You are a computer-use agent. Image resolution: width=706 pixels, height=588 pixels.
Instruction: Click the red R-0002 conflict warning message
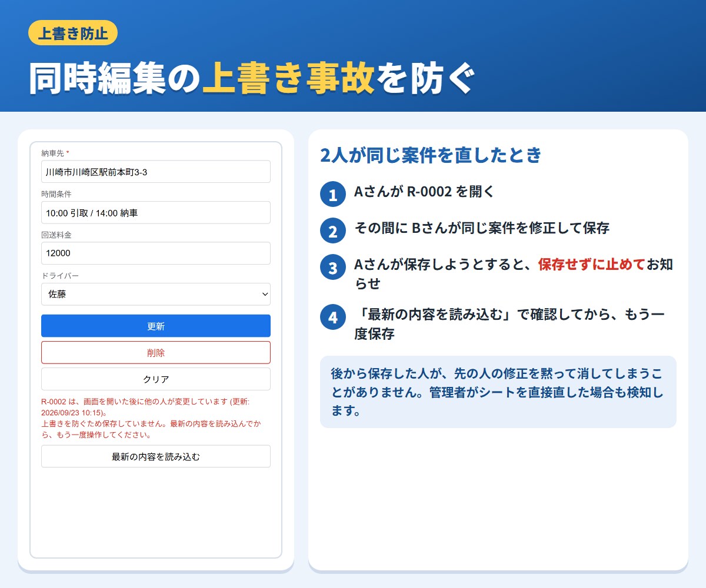click(x=152, y=418)
